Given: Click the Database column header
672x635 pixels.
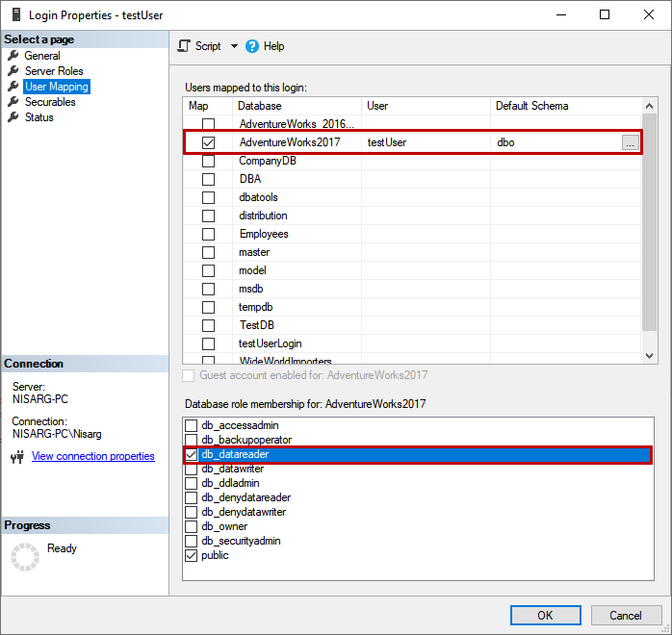Looking at the screenshot, I should coord(297,106).
